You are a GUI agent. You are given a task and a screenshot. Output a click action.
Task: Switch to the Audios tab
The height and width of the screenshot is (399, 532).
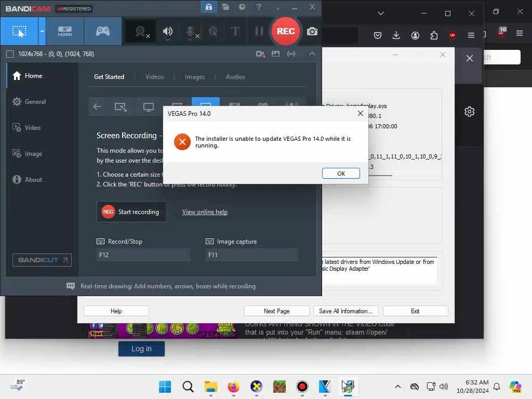[x=235, y=77]
